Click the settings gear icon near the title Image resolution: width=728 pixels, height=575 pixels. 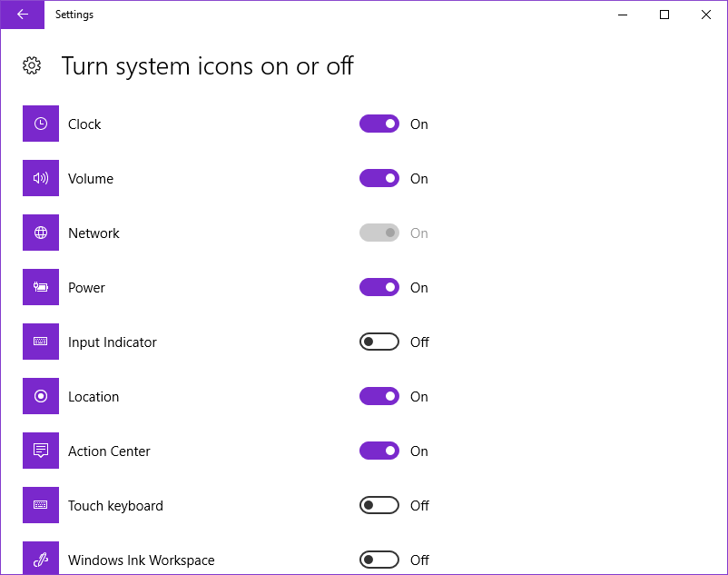click(x=31, y=65)
